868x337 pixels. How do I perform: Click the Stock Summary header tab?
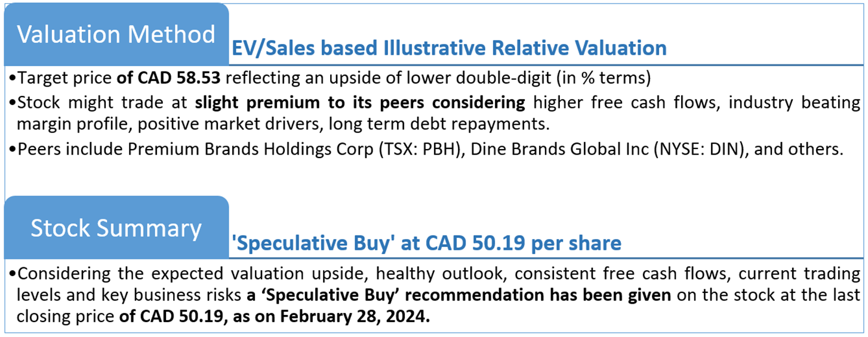[116, 228]
